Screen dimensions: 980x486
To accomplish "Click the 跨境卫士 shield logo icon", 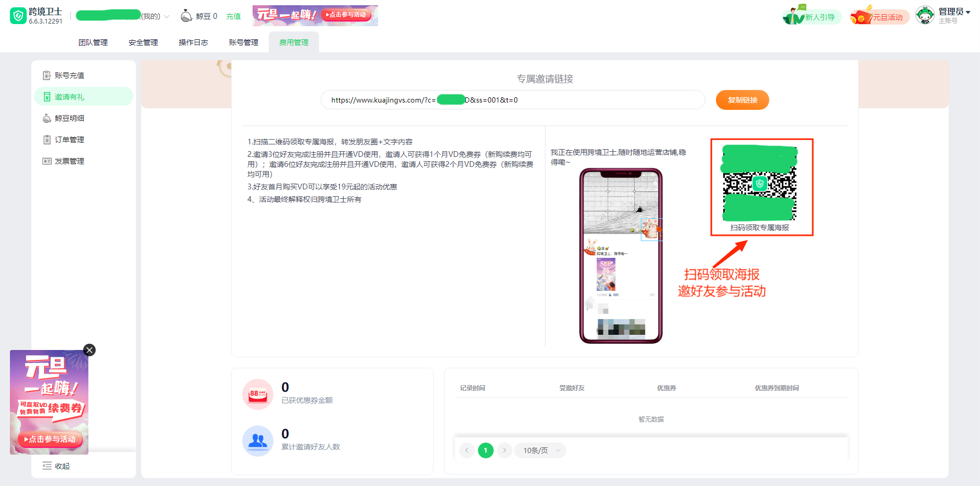I will (18, 16).
